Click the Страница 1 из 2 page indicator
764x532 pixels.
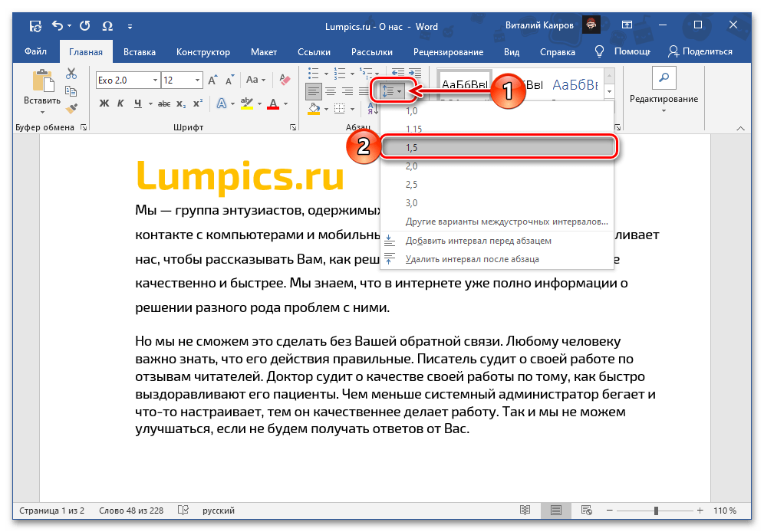(51, 511)
